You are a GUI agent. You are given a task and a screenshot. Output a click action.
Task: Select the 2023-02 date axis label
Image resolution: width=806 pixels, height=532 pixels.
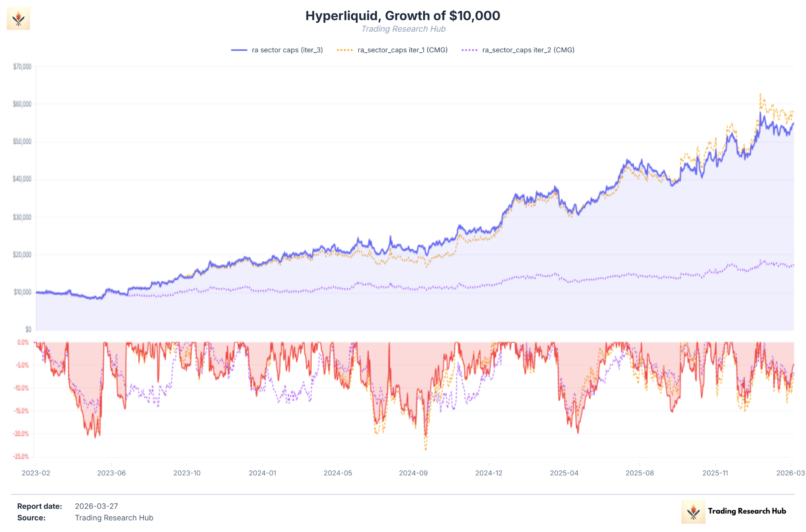pos(36,473)
